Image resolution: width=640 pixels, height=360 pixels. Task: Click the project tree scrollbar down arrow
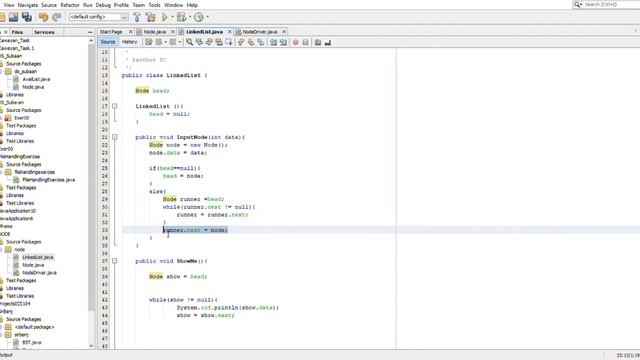[x=91, y=346]
